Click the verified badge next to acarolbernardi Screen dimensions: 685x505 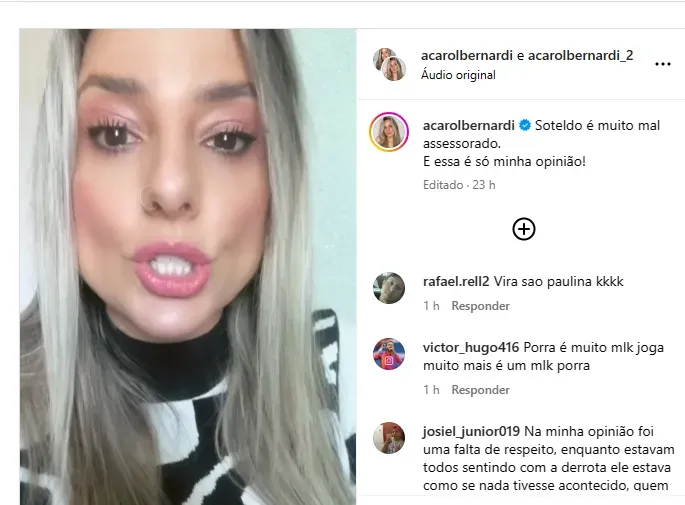point(525,126)
